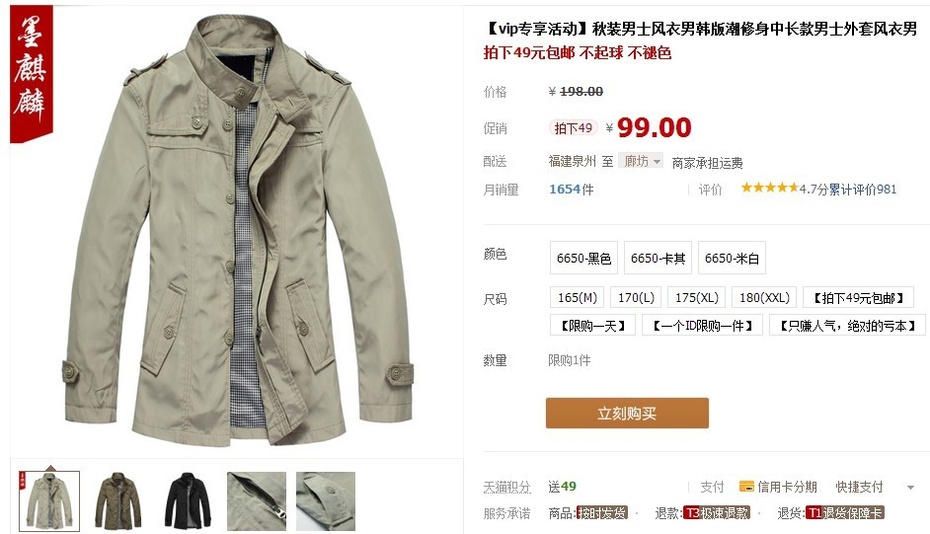Open the 廊坊 delivery city dropdown
This screenshot has width=930, height=534.
pos(641,161)
